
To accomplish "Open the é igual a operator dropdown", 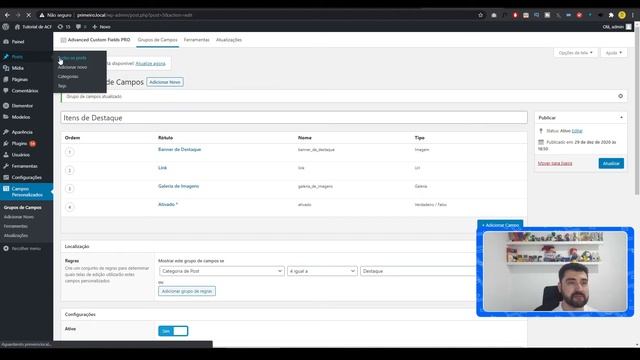I will point(322,271).
